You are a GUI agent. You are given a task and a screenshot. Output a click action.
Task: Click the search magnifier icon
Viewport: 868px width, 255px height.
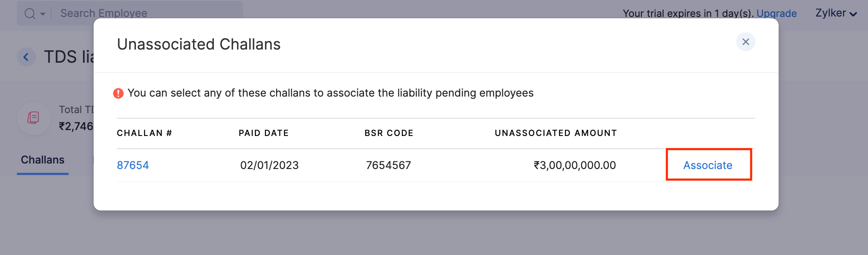(29, 14)
